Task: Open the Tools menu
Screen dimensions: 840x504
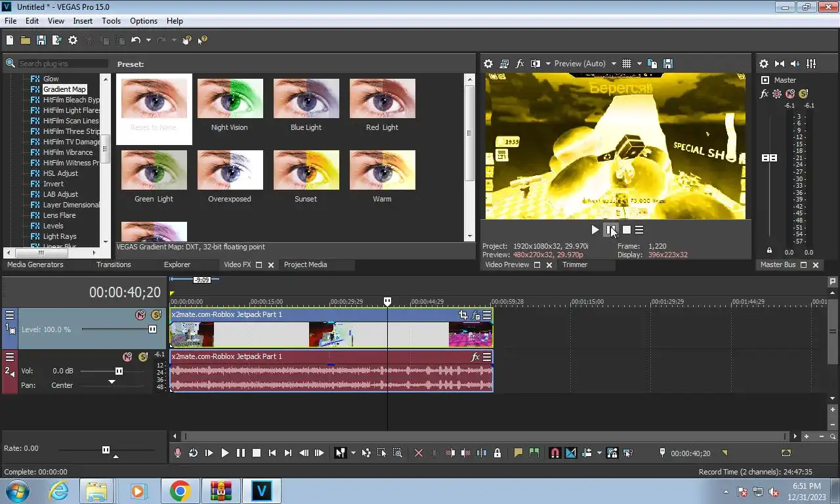Action: point(111,21)
